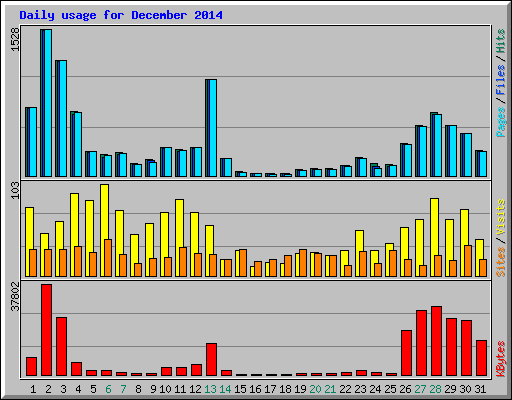This screenshot has width=512, height=400.
Task: Select the red KBytes bar for day 3
Action: [x=62, y=347]
